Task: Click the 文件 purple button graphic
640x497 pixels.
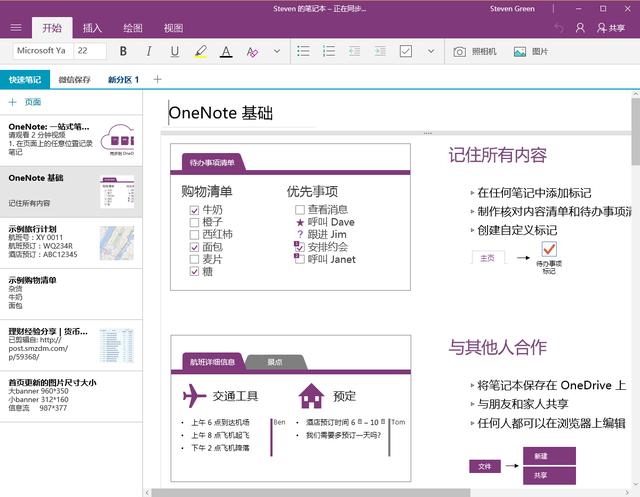Action: pyautogui.click(x=485, y=466)
